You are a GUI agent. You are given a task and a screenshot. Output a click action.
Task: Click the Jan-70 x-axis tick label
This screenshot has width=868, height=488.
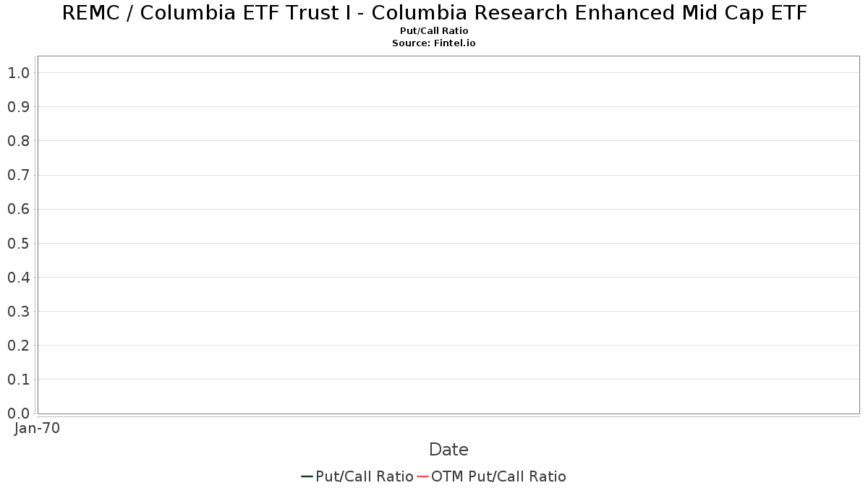point(37,428)
